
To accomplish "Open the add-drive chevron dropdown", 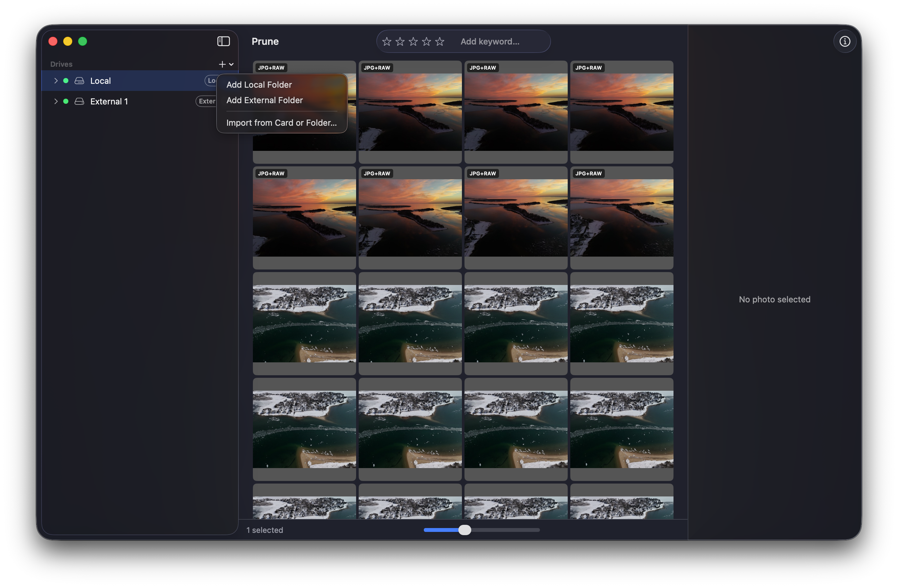I will click(231, 64).
